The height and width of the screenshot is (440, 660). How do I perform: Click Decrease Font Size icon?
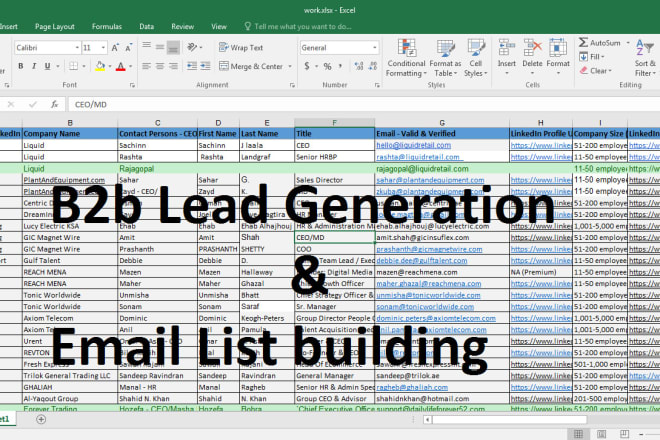pos(129,48)
